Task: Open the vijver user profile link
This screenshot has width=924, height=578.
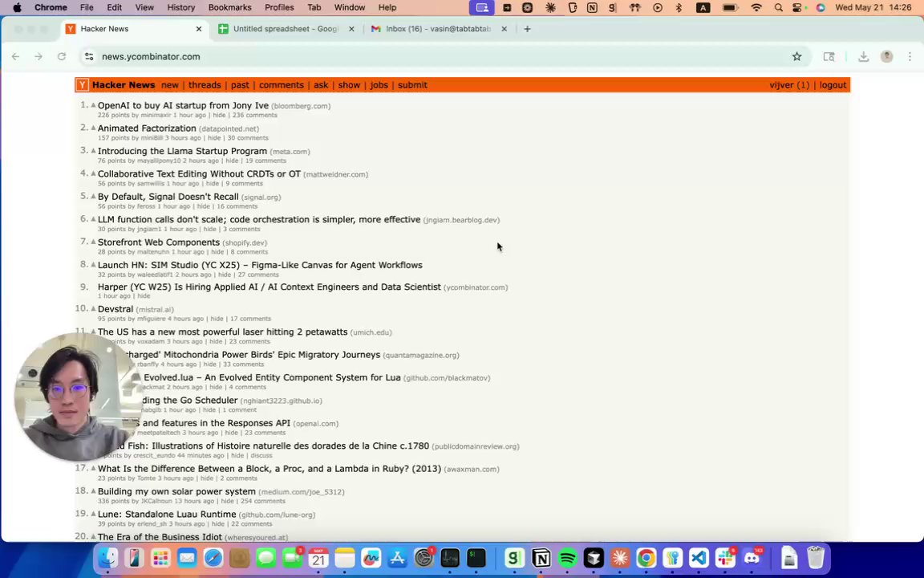Action: click(x=781, y=85)
